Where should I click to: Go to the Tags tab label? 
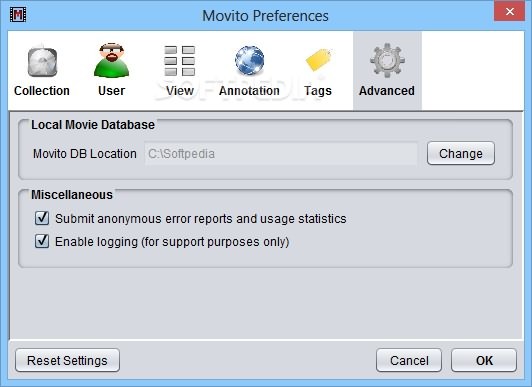point(318,91)
